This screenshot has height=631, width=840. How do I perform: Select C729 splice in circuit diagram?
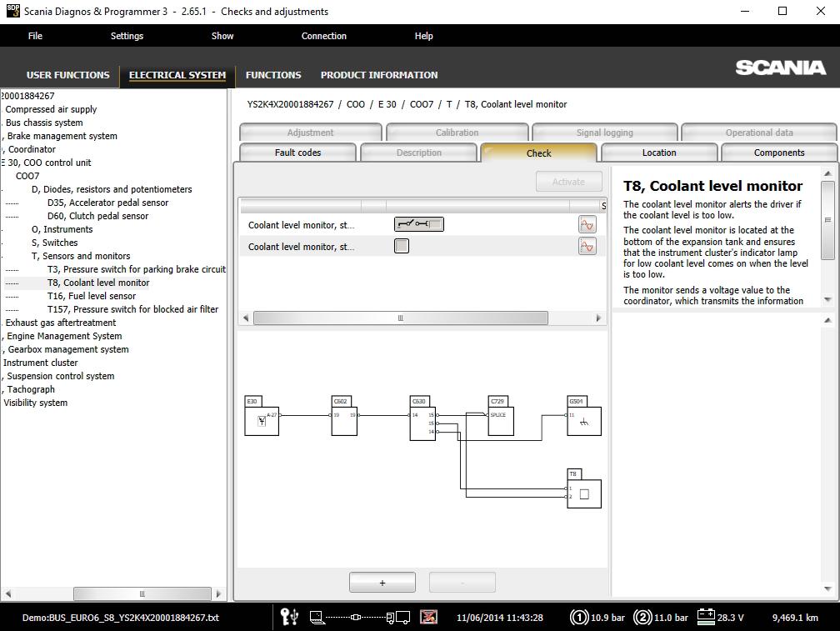[501, 416]
